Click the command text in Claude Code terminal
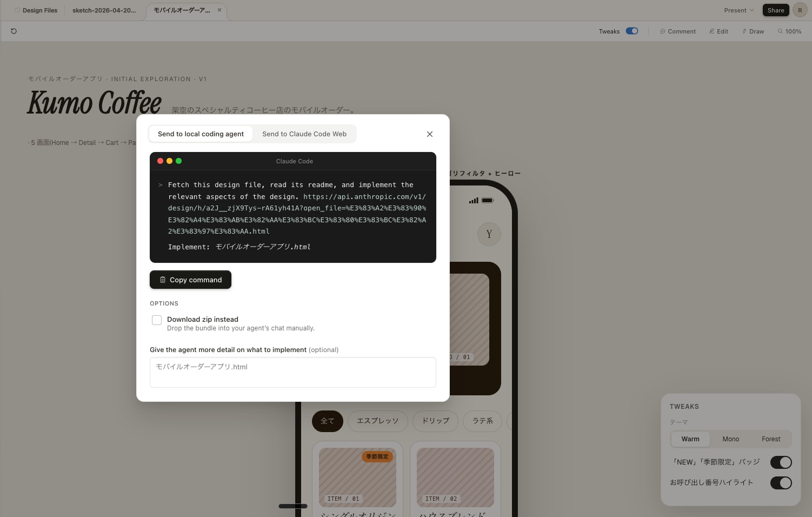The image size is (812, 517). tap(297, 208)
